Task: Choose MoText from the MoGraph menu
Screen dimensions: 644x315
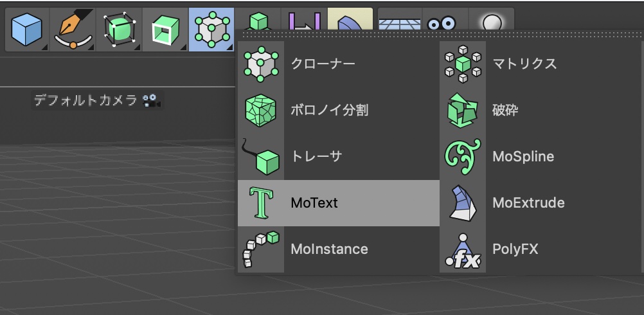Action: coord(339,203)
